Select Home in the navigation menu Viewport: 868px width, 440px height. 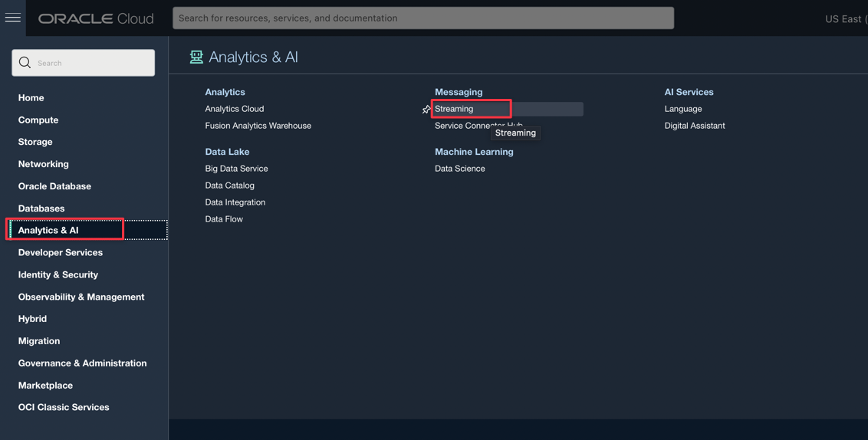(x=31, y=98)
